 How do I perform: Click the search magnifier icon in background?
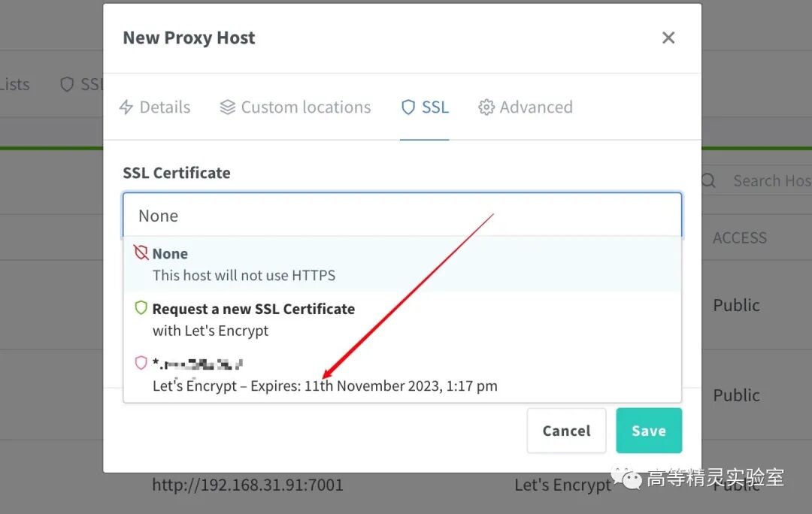(x=710, y=180)
